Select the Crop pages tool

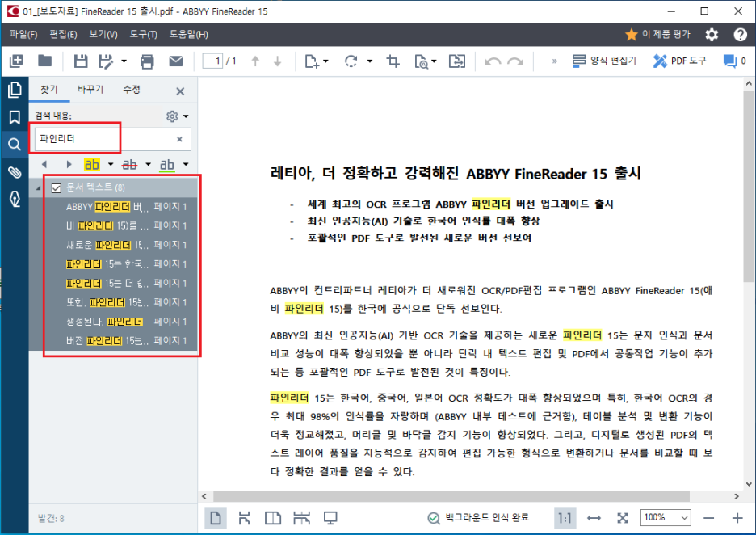(x=393, y=61)
